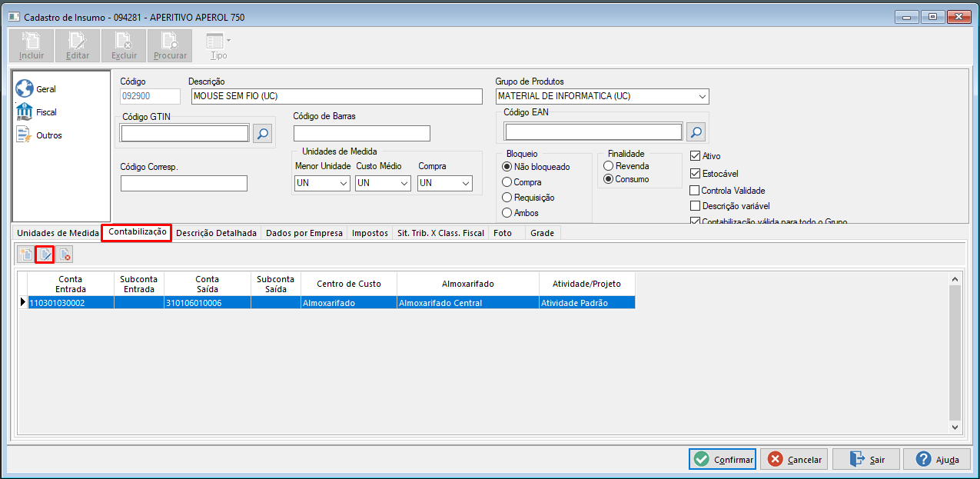
Task: Click the Cancelar button
Action: tap(795, 459)
